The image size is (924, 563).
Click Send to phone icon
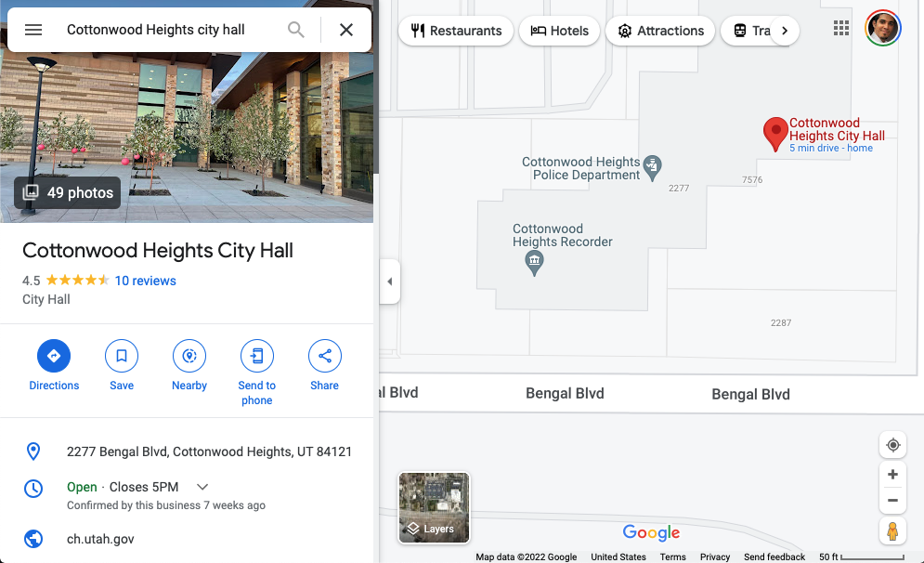(257, 356)
